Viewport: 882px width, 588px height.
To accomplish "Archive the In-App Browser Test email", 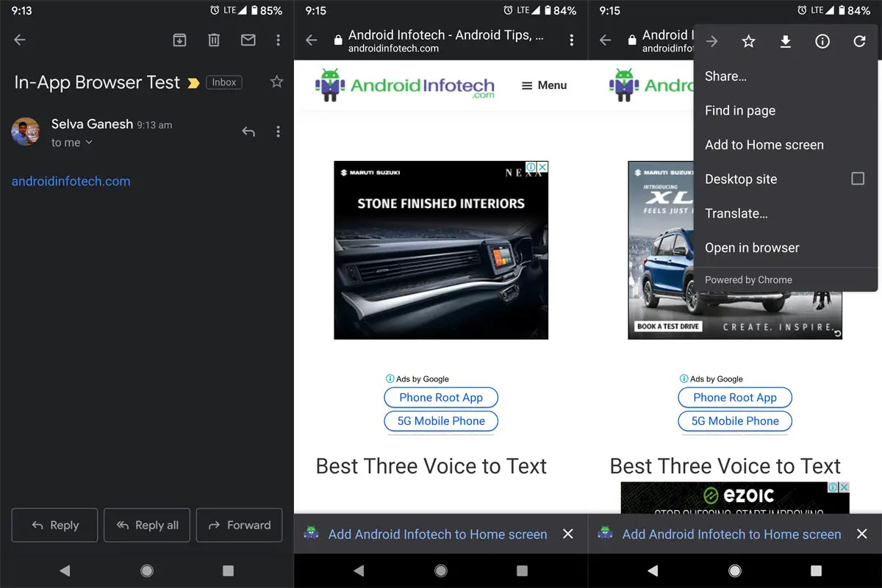I will click(179, 40).
